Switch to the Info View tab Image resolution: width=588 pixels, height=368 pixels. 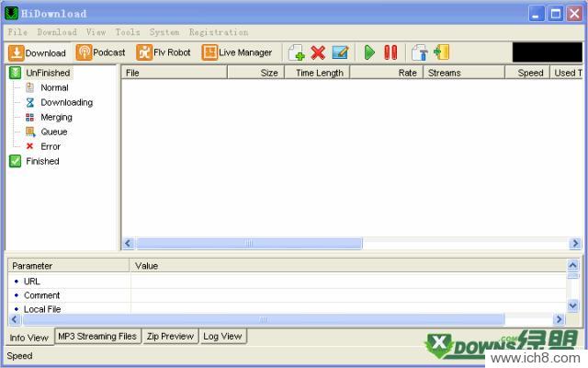[29, 338]
